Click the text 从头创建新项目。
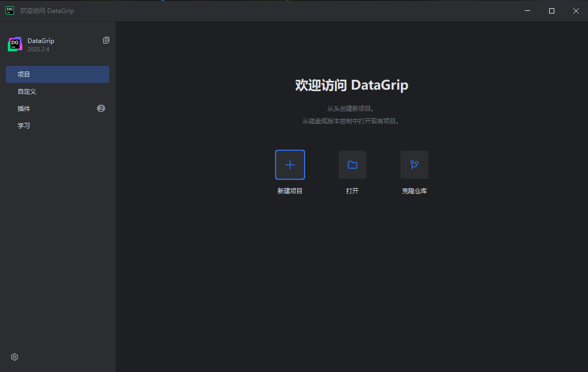Screen dimensions: 588x372 coord(351,108)
